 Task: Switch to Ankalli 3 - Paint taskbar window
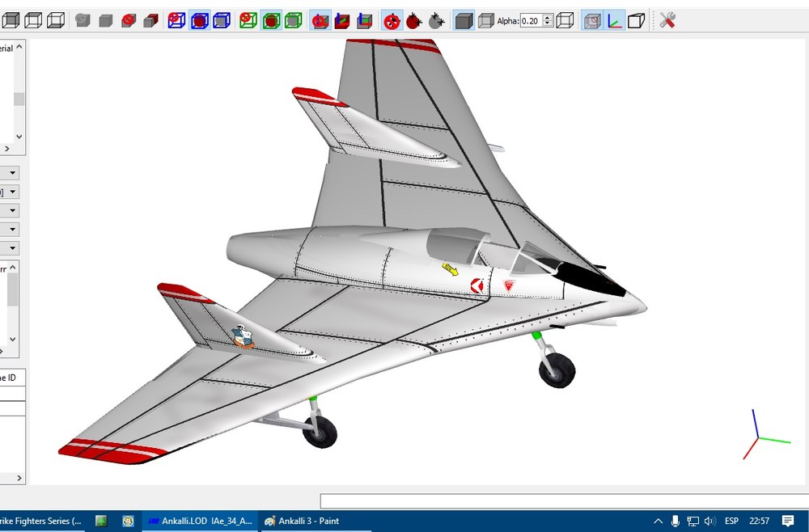(x=302, y=521)
